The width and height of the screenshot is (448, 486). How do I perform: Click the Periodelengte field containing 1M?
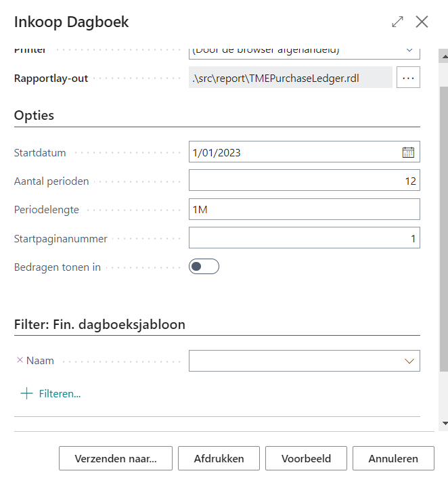pos(304,209)
